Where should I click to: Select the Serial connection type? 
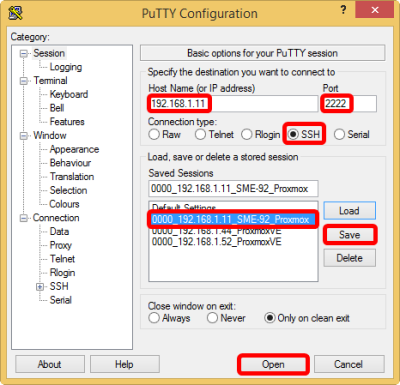[x=352, y=135]
